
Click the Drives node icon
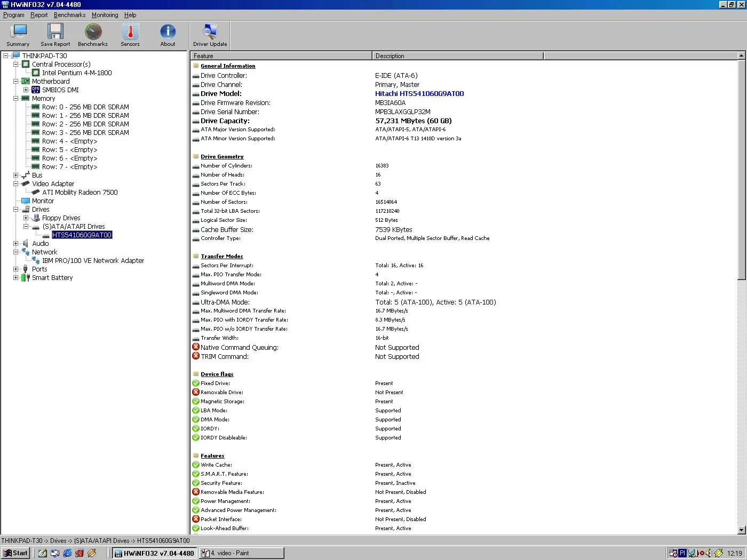[x=26, y=209]
